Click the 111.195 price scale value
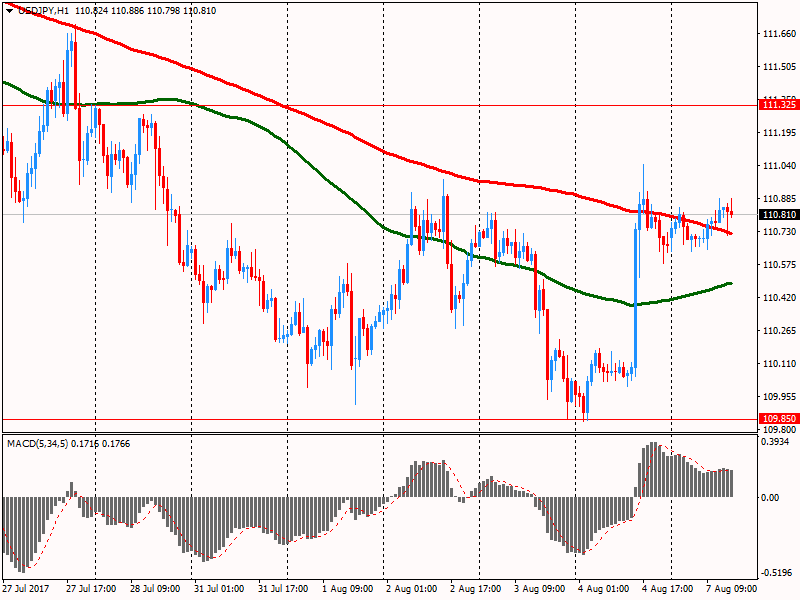Viewport: 800px width, 600px height. pos(779,133)
